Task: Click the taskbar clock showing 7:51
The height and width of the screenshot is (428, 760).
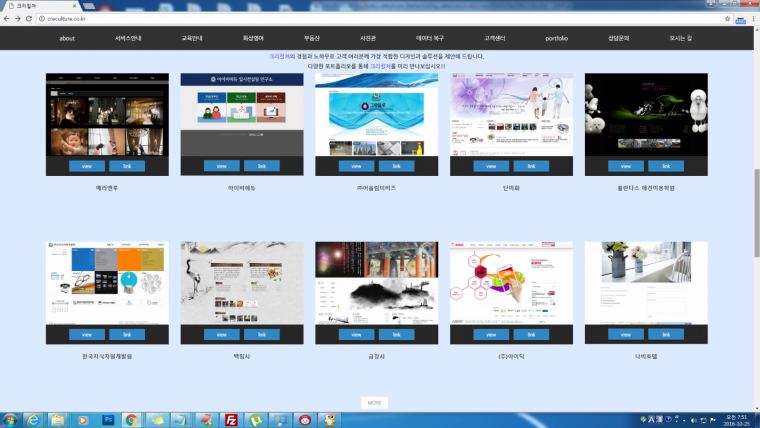Action: click(736, 420)
